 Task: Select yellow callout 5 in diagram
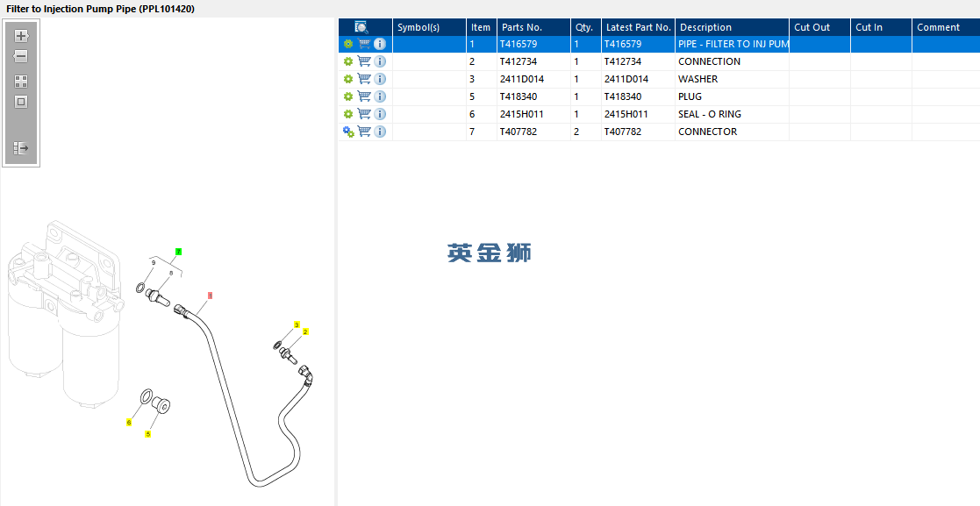148,434
